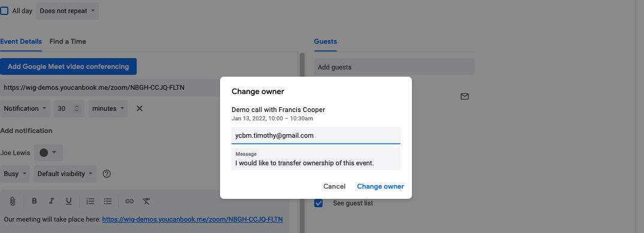
Task: Open the event color swatch picker
Action: tap(48, 153)
